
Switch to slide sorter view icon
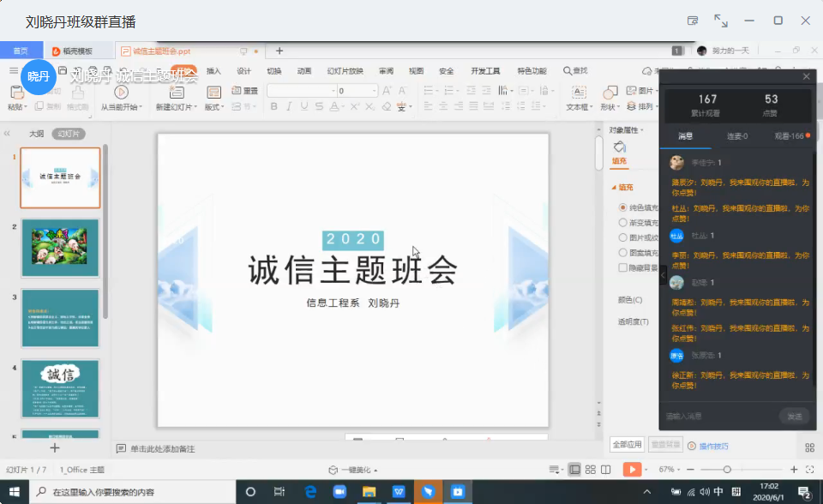(590, 470)
